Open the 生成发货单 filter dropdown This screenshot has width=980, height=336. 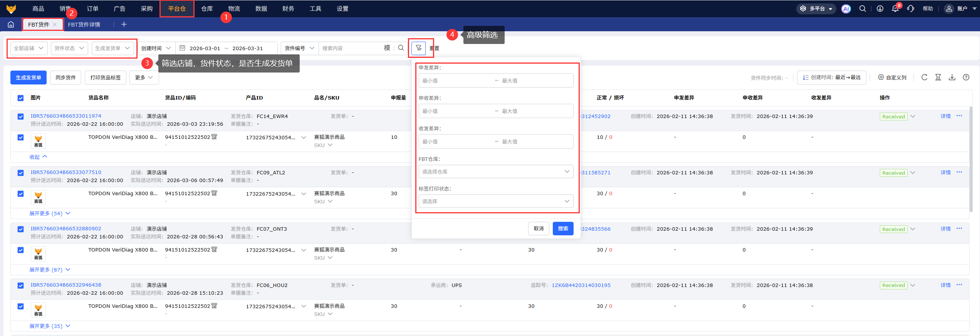(x=112, y=48)
